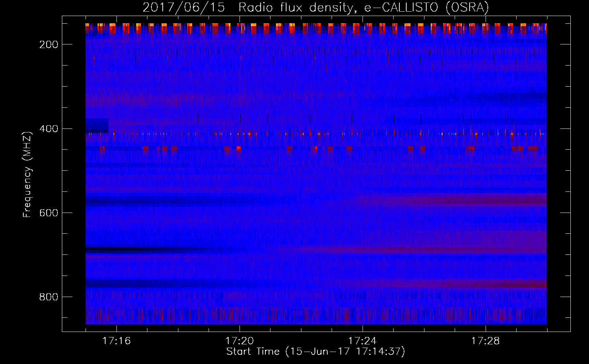Click the 17:24 time tick label
This screenshot has width=589, height=364.
[363, 341]
